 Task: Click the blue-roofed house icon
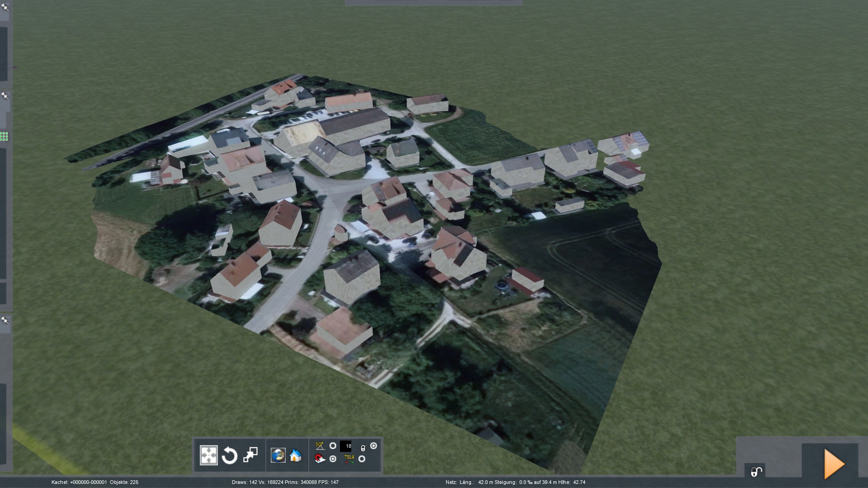point(296,455)
